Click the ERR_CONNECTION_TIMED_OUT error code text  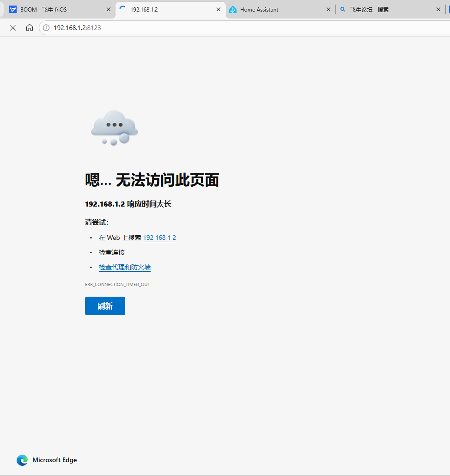[117, 285]
